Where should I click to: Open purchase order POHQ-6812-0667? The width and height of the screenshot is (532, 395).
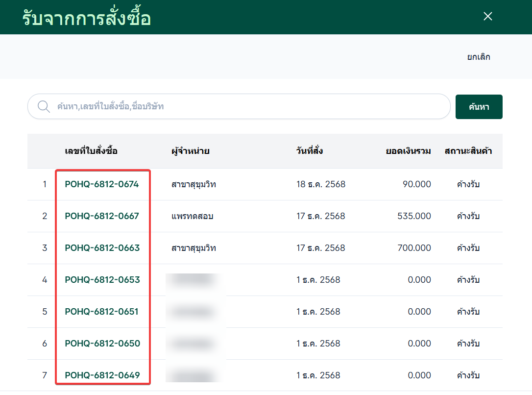[102, 216]
